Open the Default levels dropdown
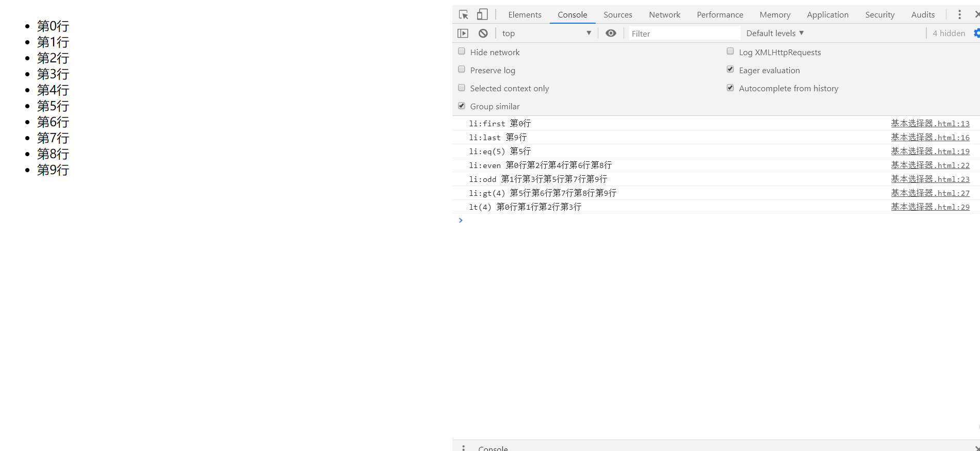The image size is (980, 451). click(x=775, y=34)
